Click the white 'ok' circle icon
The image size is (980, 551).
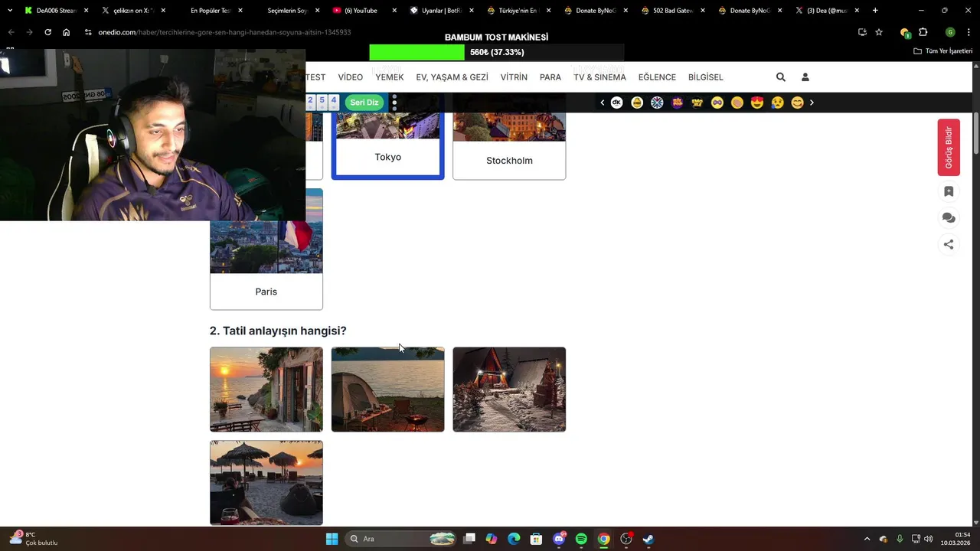click(x=616, y=103)
